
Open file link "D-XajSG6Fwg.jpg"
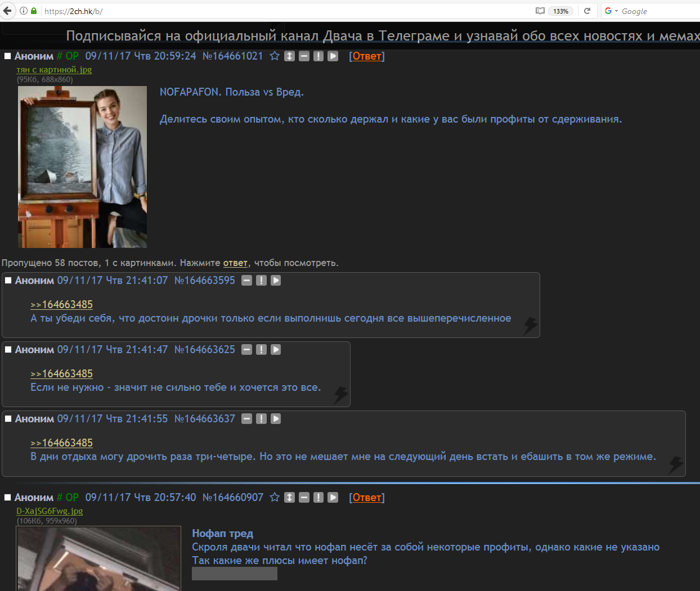tap(50, 511)
